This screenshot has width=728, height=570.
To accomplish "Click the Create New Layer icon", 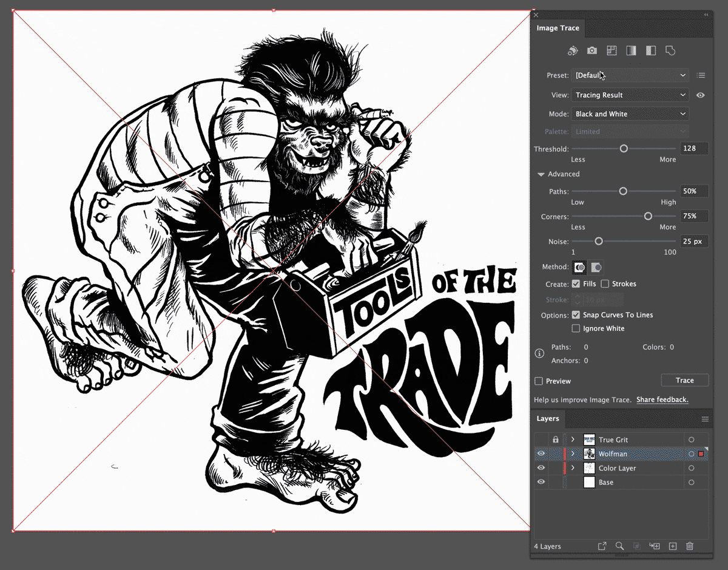I will 672,546.
